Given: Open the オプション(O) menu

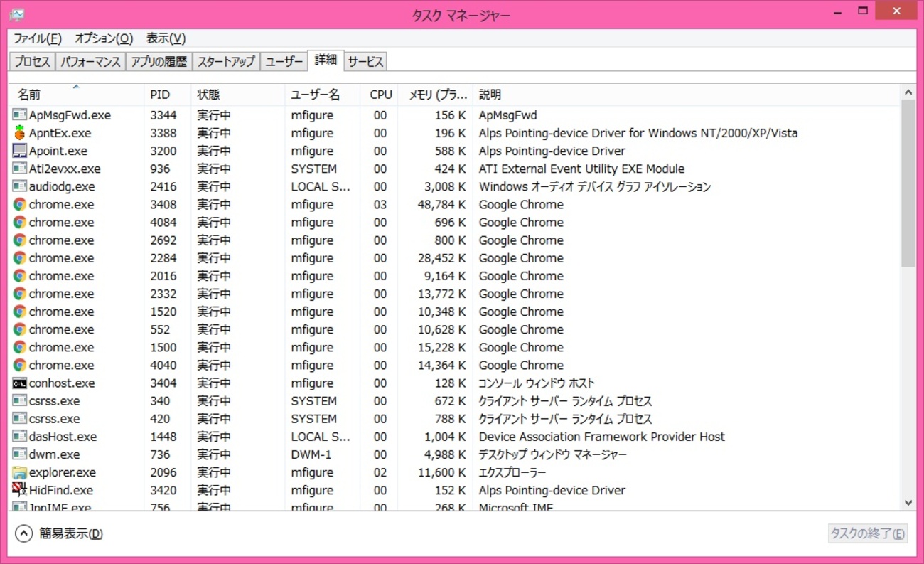Looking at the screenshot, I should point(104,38).
